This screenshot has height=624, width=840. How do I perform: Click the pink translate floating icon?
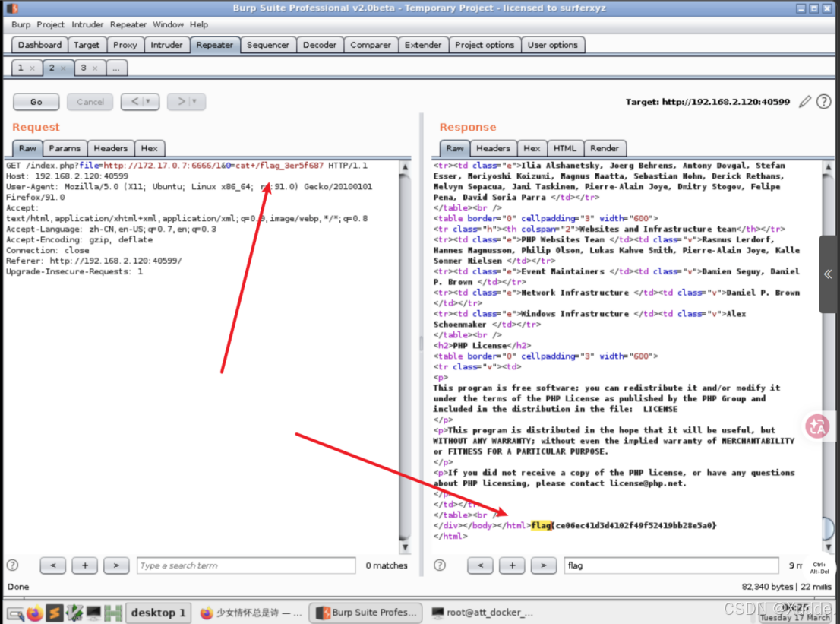pyautogui.click(x=817, y=426)
